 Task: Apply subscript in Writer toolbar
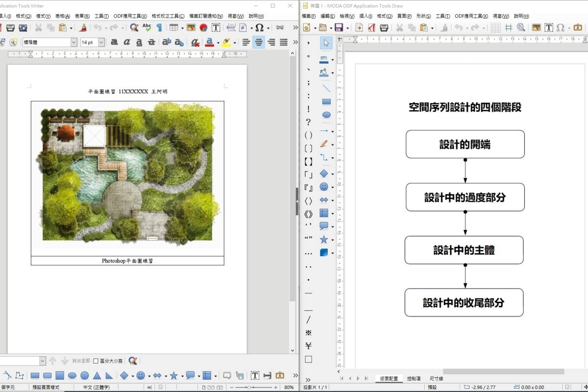179,43
